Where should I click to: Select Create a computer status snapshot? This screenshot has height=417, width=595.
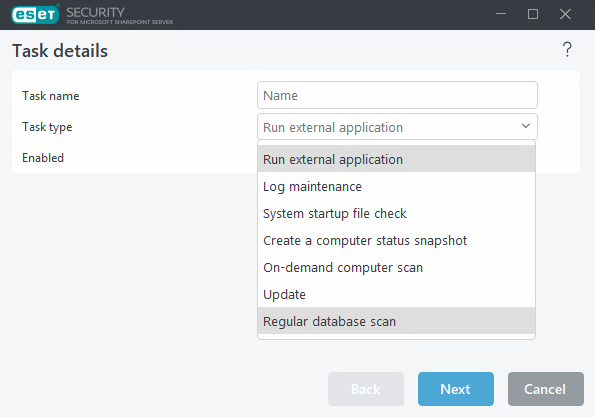pyautogui.click(x=396, y=240)
